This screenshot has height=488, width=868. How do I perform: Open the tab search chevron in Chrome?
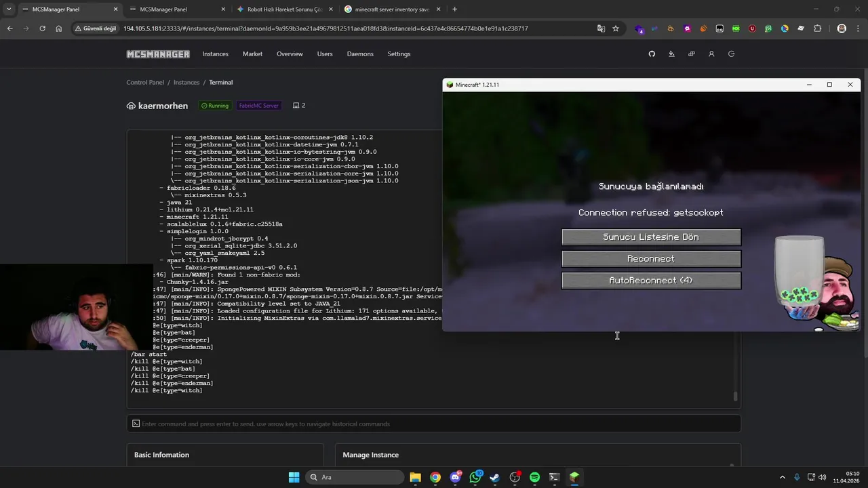(x=9, y=9)
